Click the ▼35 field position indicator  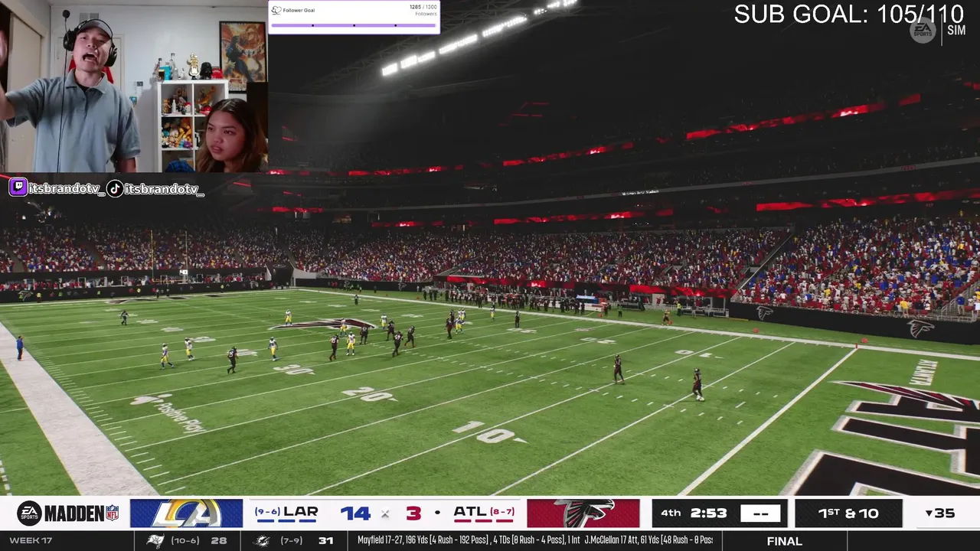tap(939, 514)
